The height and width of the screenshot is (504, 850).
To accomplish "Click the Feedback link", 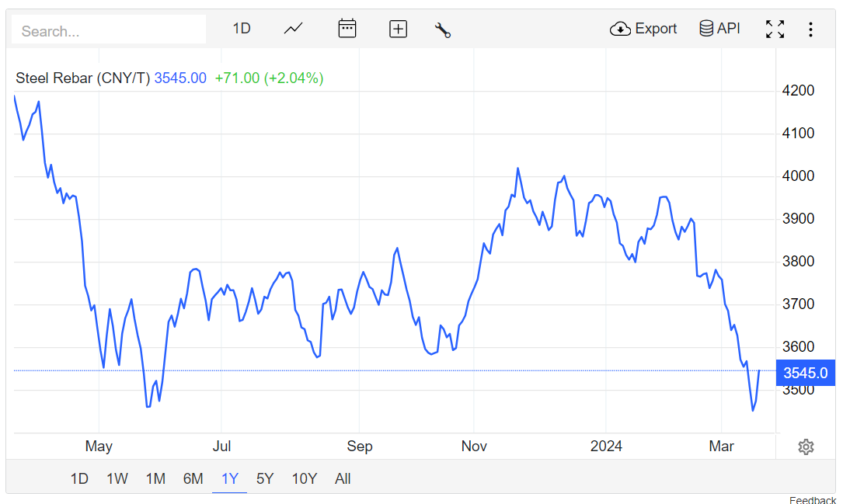I will pyautogui.click(x=813, y=500).
